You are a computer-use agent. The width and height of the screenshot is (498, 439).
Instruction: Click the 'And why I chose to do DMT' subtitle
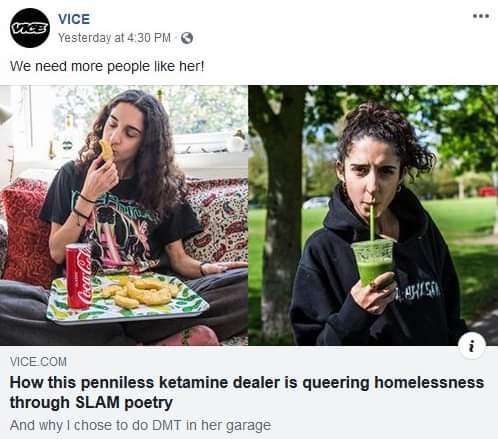(140, 425)
